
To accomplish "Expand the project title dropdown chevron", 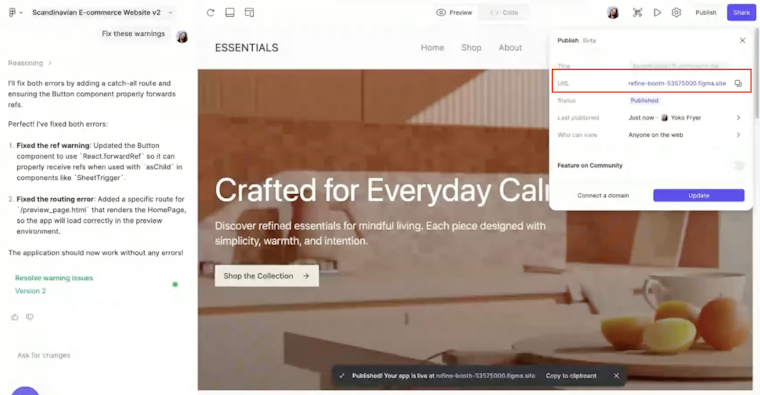I will tap(171, 13).
